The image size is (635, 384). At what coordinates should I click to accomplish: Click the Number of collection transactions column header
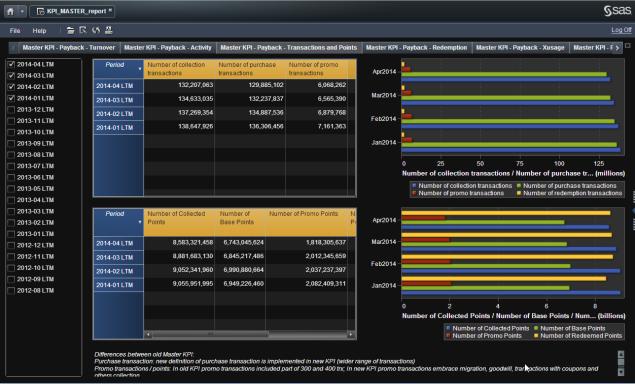(x=179, y=69)
